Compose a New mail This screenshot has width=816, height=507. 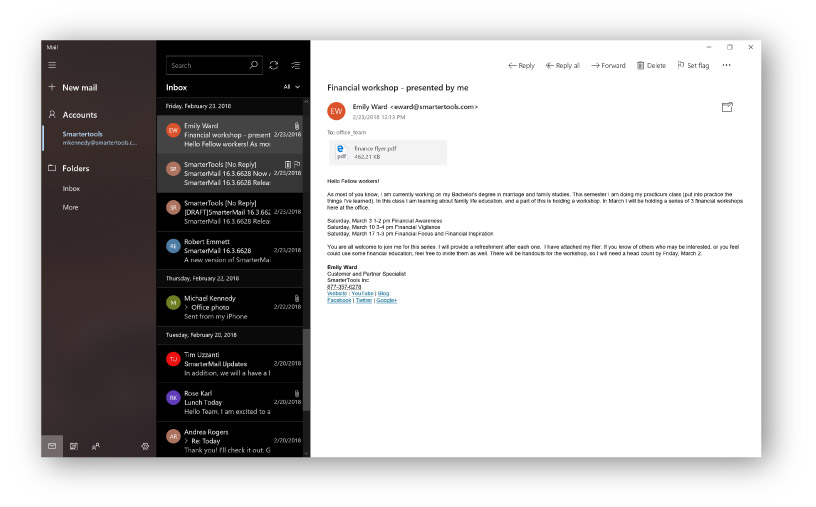click(73, 87)
